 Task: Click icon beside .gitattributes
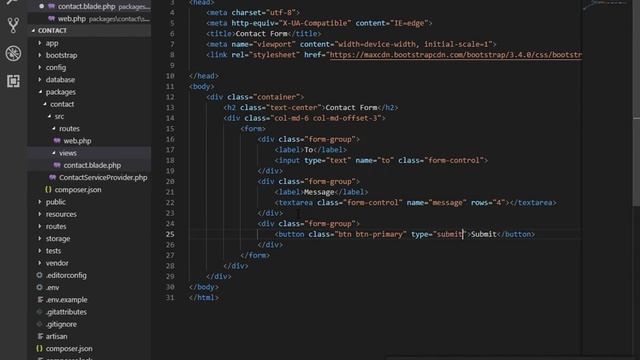pyautogui.click(x=40, y=312)
